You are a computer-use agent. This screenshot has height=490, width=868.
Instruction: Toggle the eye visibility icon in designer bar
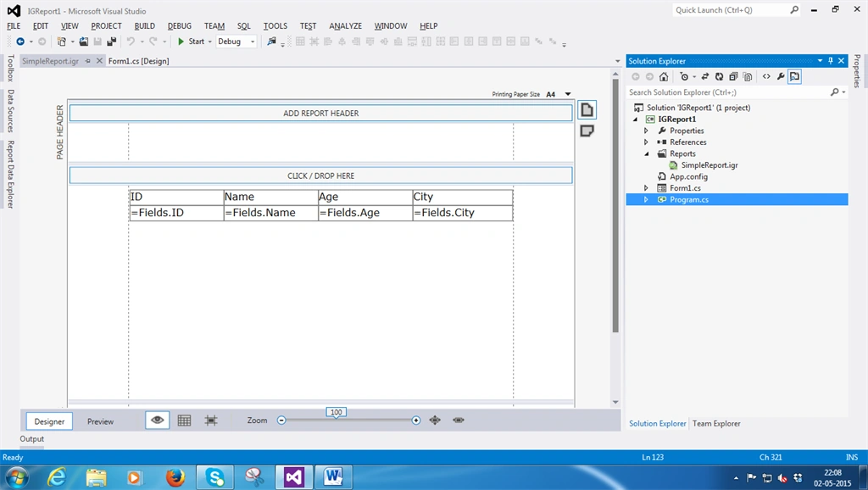157,420
